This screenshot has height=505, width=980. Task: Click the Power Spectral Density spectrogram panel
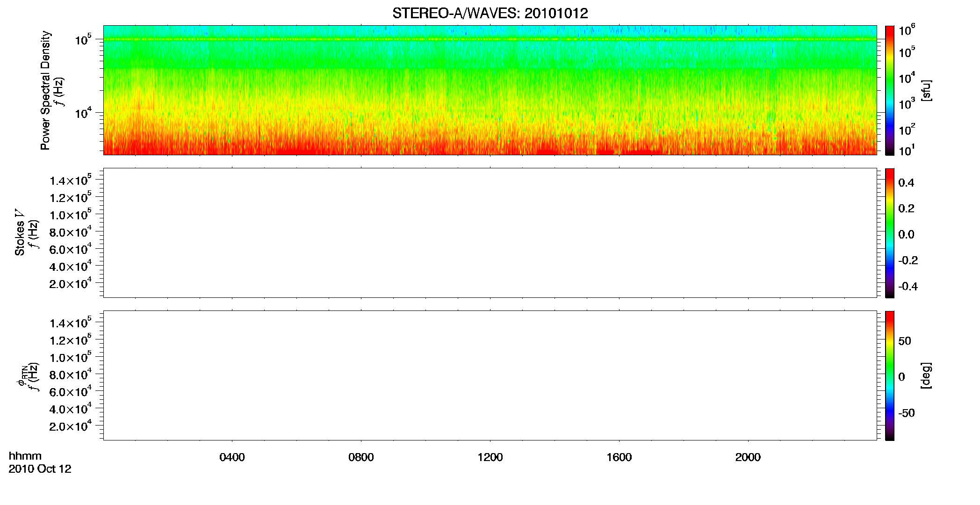(490, 90)
